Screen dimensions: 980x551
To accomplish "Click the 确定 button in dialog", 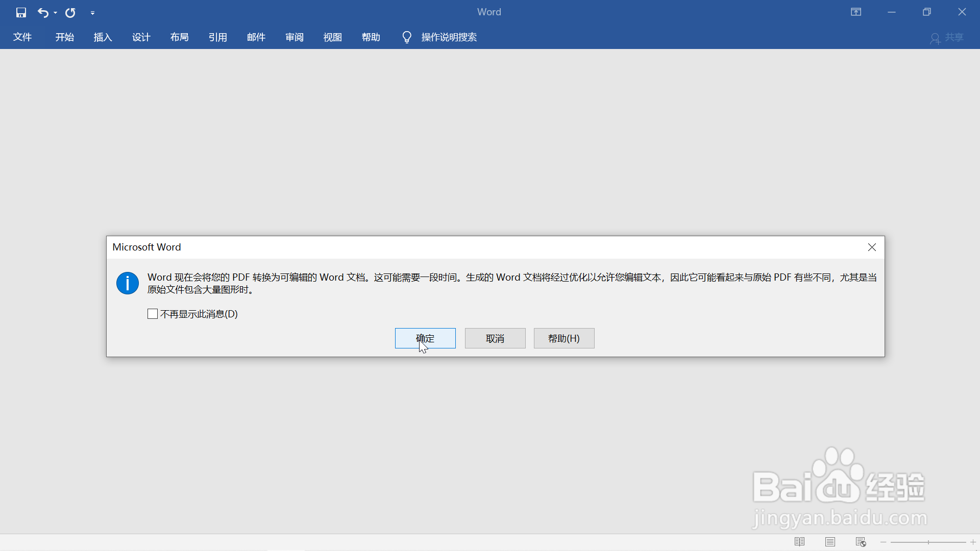I will click(x=425, y=338).
